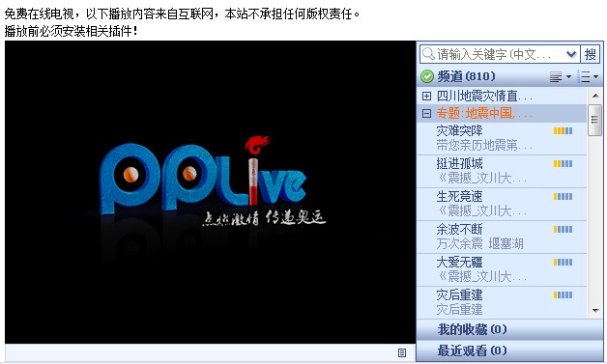Click the PPLive video player area
The height and width of the screenshot is (364, 607).
coord(210,192)
